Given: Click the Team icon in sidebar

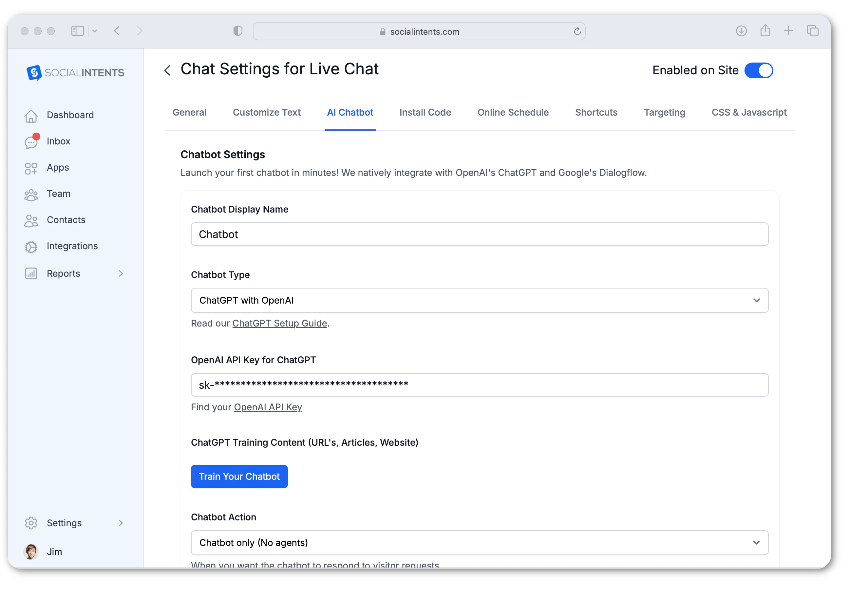Looking at the screenshot, I should tap(31, 193).
